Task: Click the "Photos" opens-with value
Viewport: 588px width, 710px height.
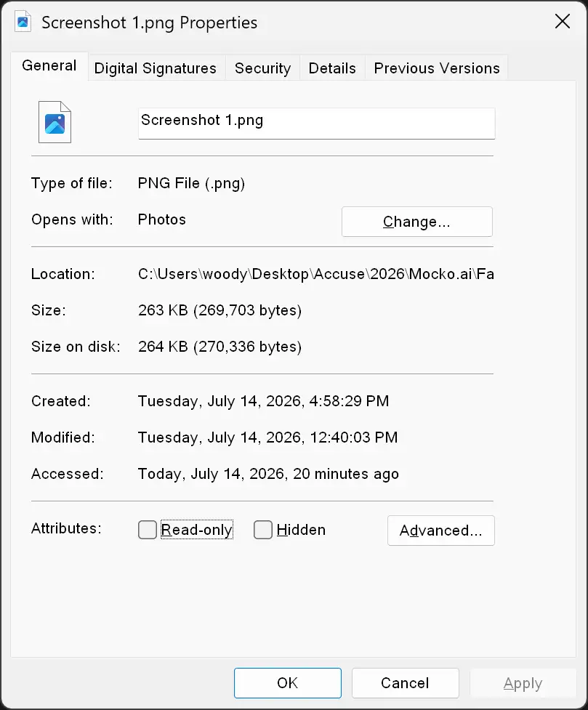Action: [162, 219]
